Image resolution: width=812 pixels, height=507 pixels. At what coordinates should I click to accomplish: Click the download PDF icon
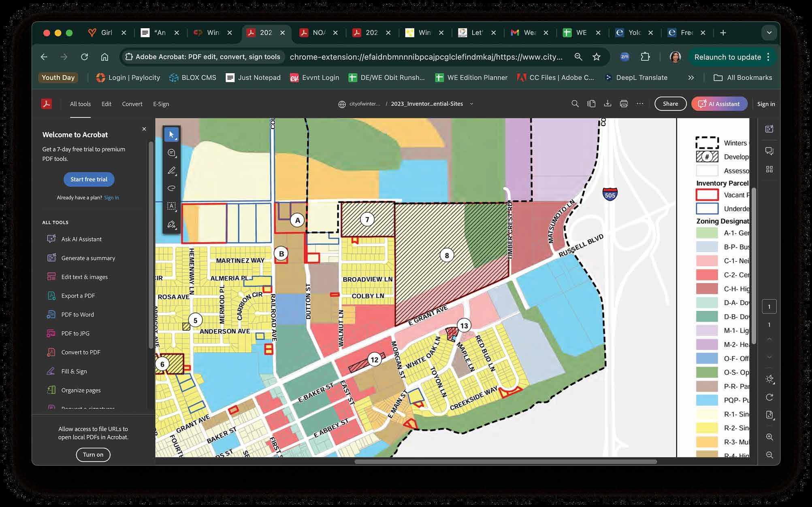(607, 104)
